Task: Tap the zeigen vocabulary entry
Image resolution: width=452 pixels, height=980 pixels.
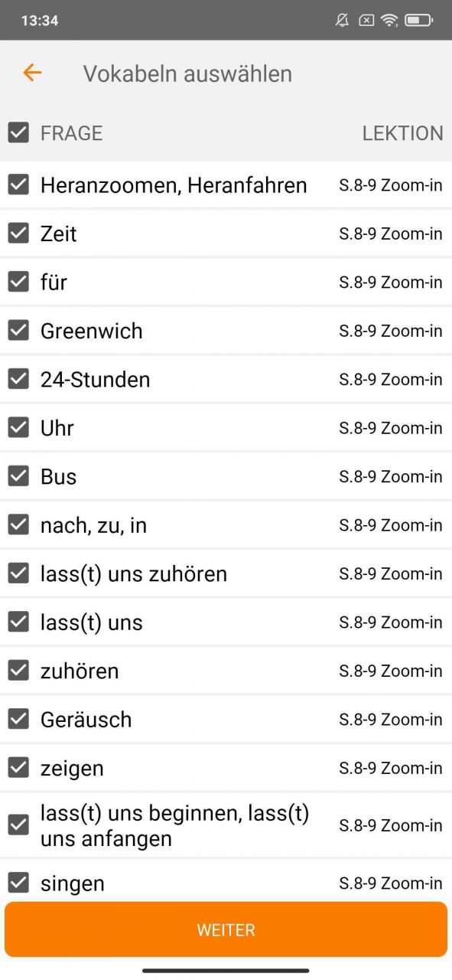Action: click(226, 768)
